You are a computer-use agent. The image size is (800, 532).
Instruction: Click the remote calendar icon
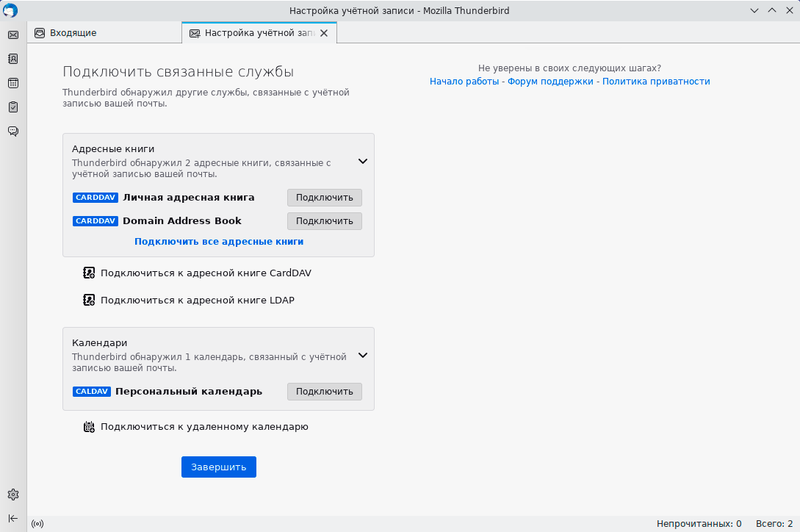(x=89, y=426)
